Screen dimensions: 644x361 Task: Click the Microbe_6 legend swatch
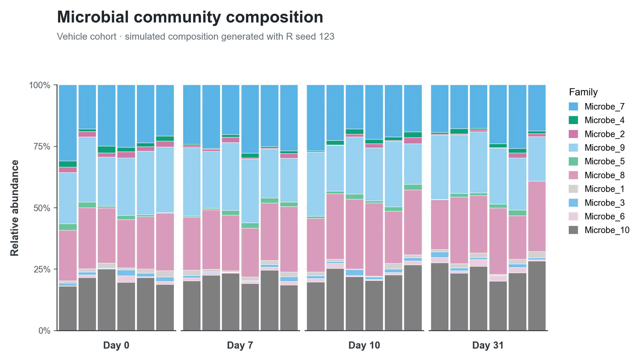(x=573, y=217)
